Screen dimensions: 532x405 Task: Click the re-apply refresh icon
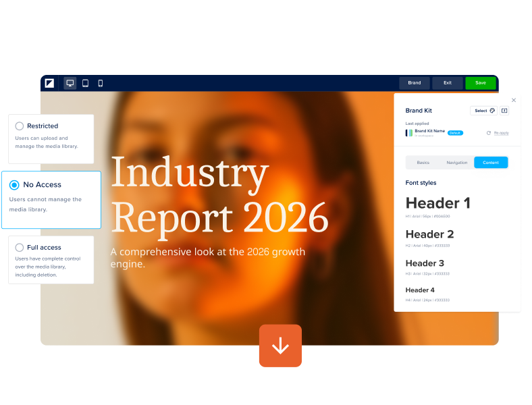click(x=489, y=133)
